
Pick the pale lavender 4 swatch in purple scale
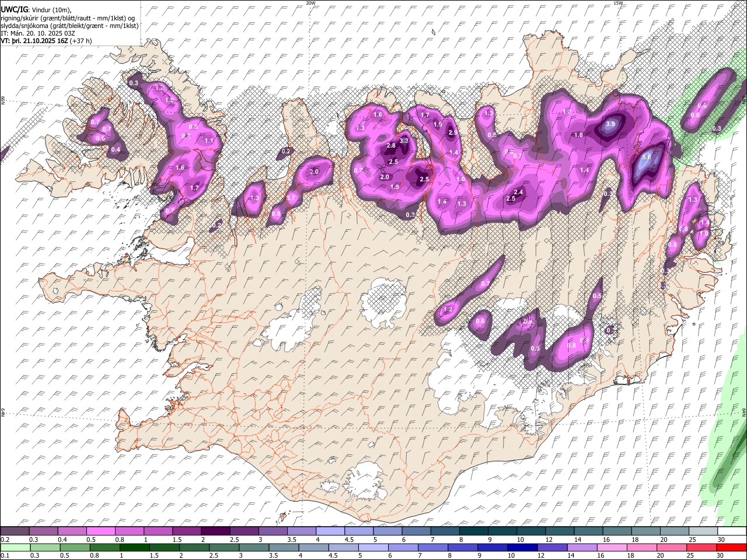tap(330, 531)
